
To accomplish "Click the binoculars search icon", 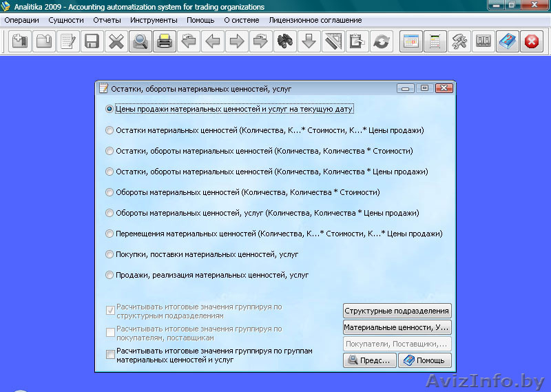I will [x=284, y=42].
